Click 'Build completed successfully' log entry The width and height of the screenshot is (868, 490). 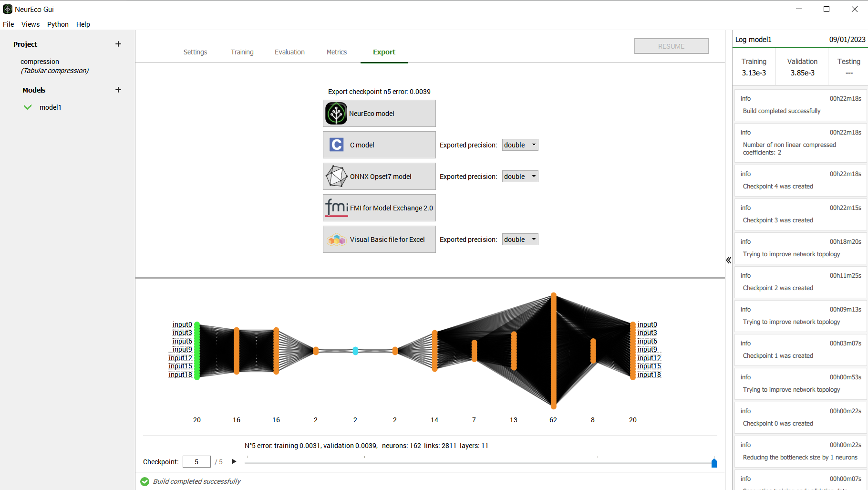click(800, 105)
